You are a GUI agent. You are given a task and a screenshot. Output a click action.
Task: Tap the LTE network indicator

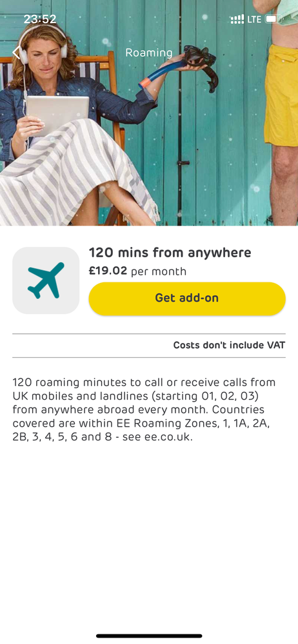point(254,19)
